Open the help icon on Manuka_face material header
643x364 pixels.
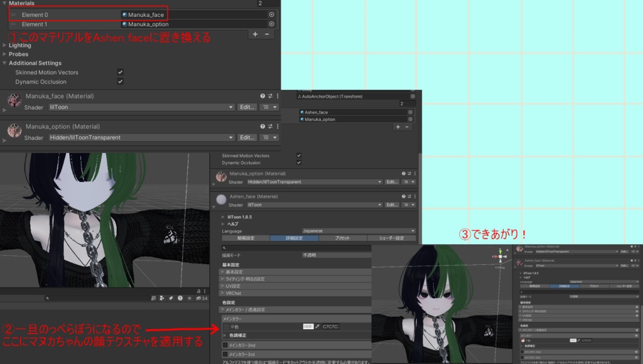click(x=262, y=96)
